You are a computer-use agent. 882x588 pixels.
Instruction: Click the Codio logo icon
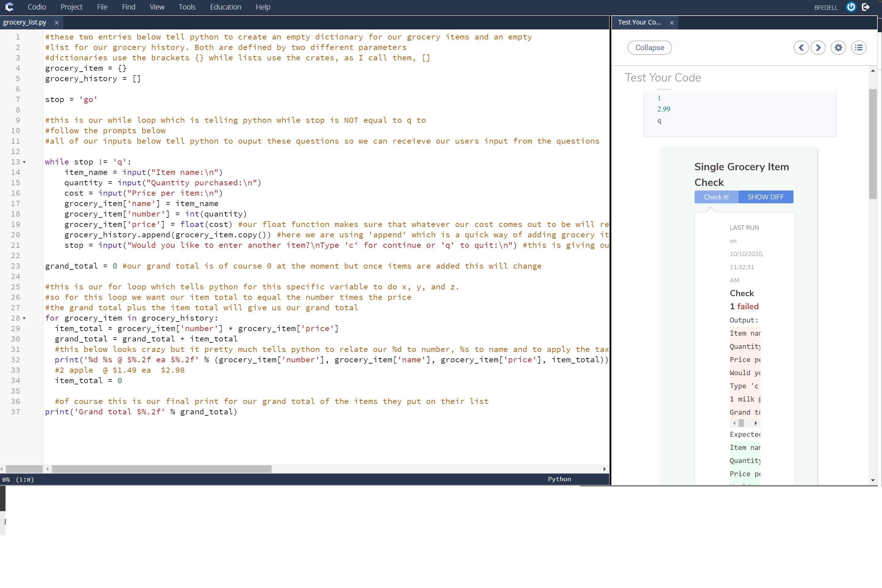pyautogui.click(x=9, y=7)
